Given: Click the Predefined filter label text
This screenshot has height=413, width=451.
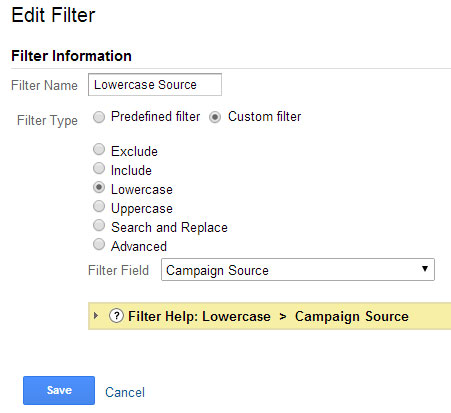Looking at the screenshot, I should [155, 117].
